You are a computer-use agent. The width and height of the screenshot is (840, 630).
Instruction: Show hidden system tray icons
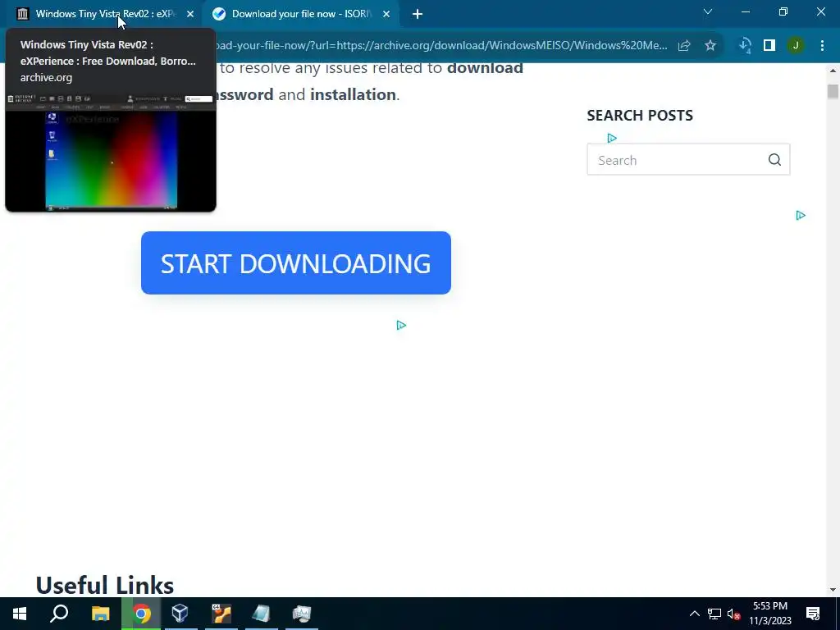tap(694, 614)
